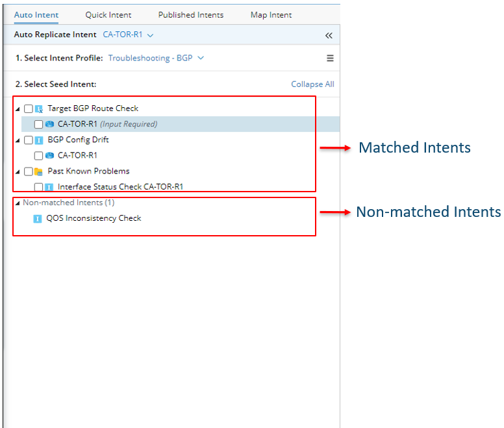Image resolution: width=504 pixels, height=428 pixels.
Task: Click the Collapse All link
Action: [x=312, y=84]
